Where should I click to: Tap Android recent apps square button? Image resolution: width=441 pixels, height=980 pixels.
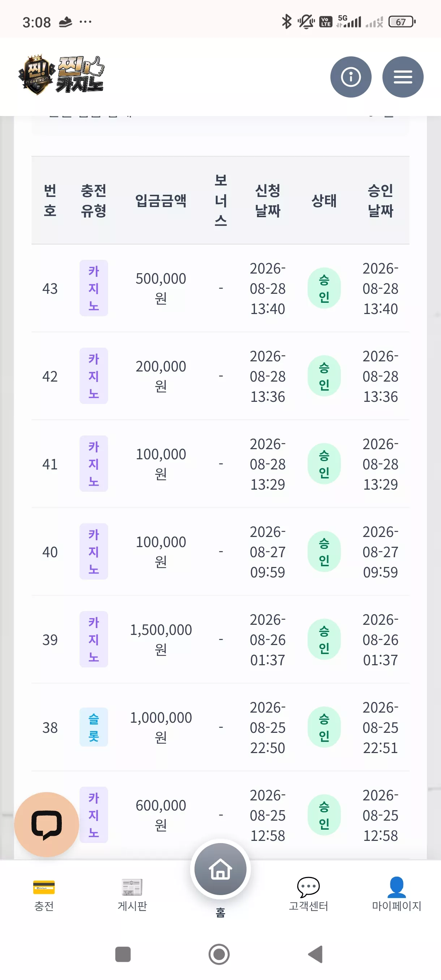click(x=123, y=954)
